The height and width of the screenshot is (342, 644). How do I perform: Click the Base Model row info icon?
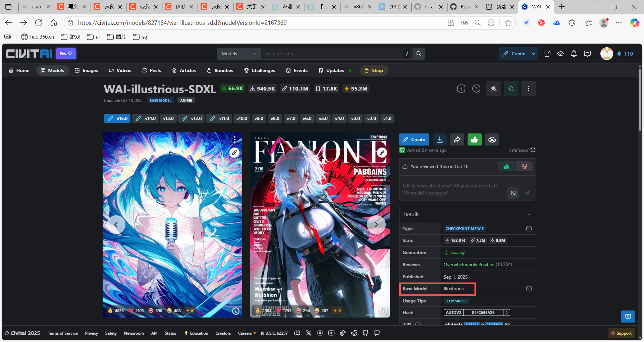[x=529, y=289]
